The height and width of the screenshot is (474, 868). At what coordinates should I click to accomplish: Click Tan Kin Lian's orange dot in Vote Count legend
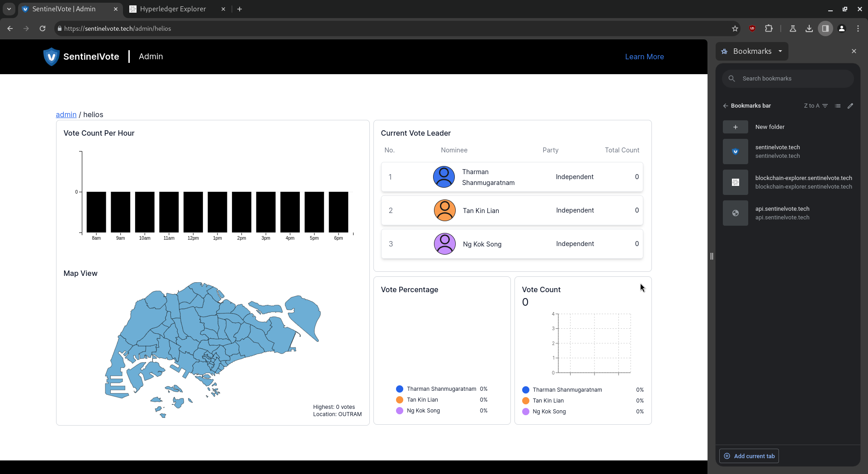click(x=525, y=401)
